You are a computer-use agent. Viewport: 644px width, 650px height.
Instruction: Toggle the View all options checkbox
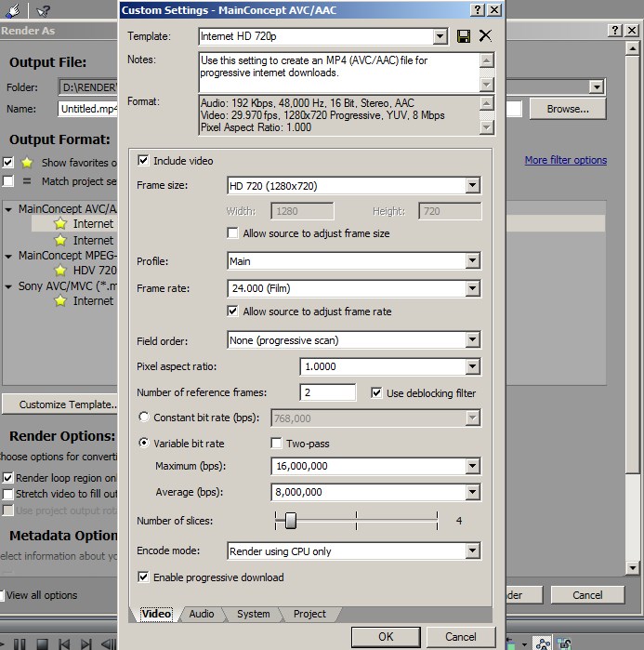click(2, 595)
